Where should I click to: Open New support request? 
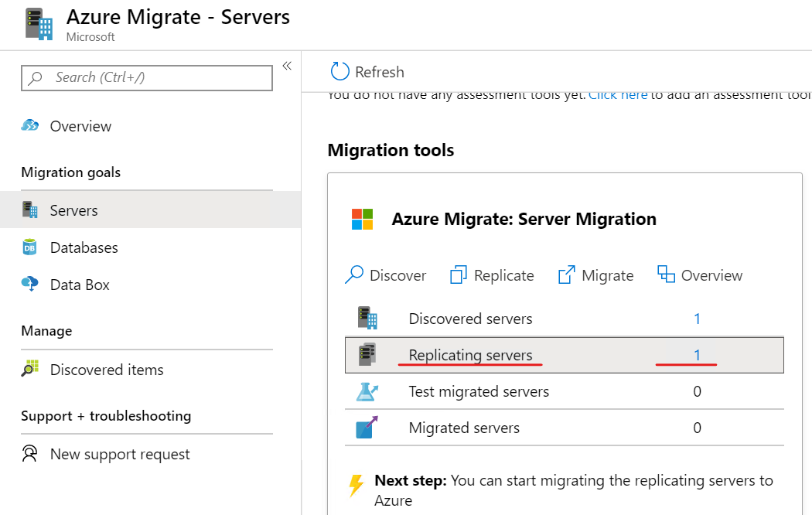tap(120, 455)
